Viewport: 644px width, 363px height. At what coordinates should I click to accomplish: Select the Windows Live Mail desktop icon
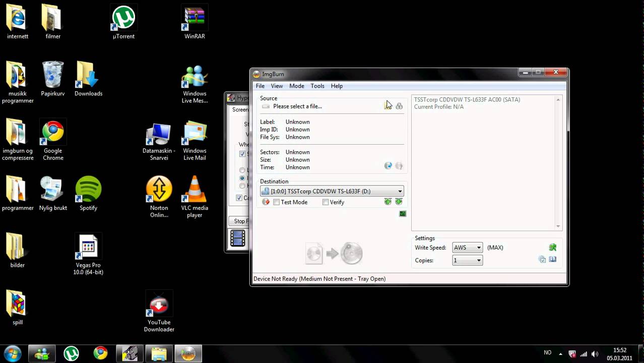(195, 141)
